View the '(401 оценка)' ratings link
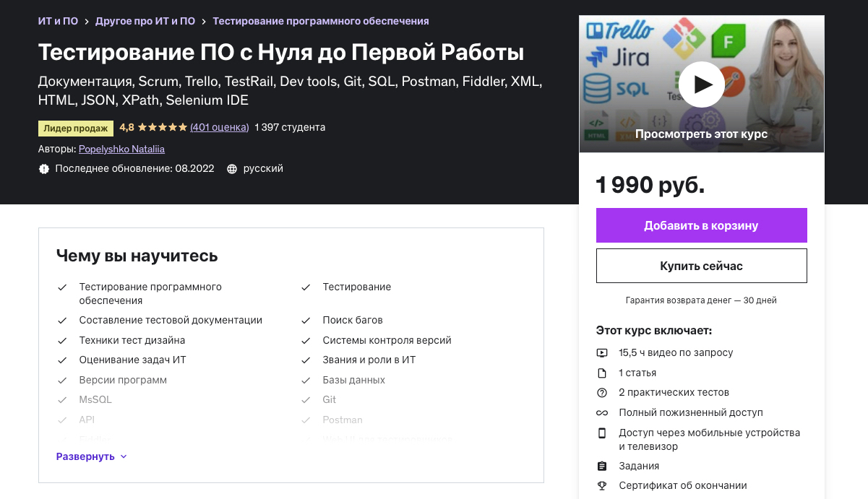The height and width of the screenshot is (499, 868). [x=218, y=127]
